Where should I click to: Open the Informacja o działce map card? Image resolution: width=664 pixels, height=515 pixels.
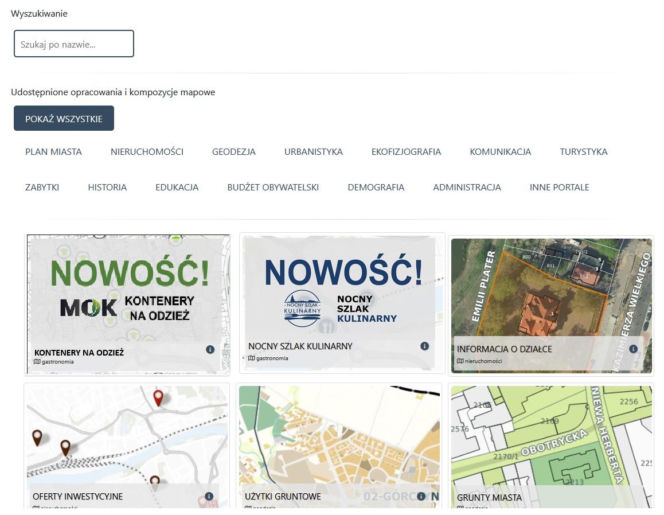coord(551,305)
